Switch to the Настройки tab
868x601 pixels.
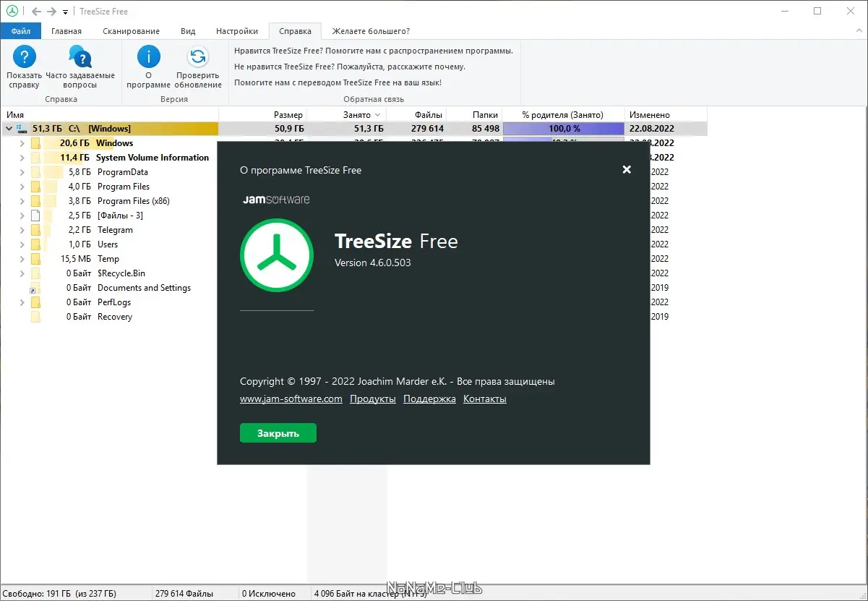coord(237,31)
